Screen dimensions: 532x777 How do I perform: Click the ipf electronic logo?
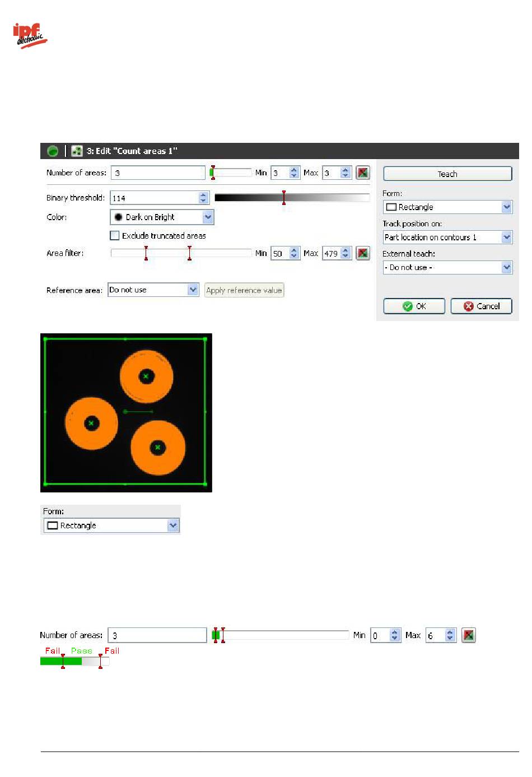(30, 35)
